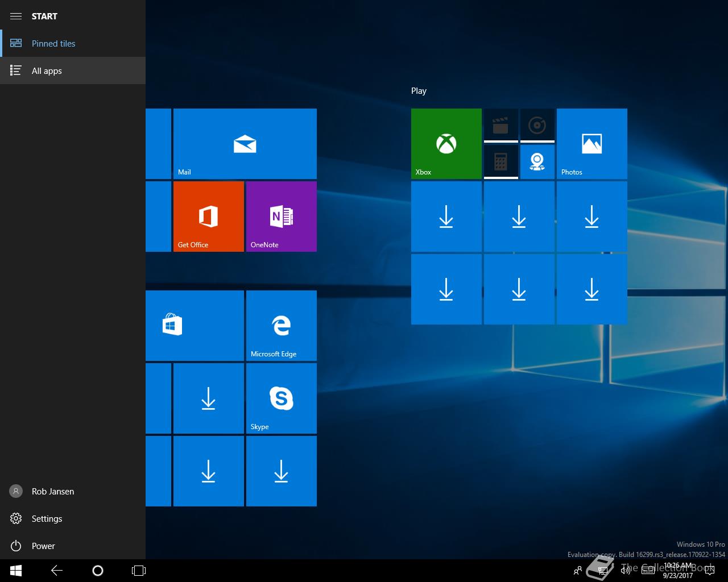Launch the OneNote tile
This screenshot has width=728, height=582.
pos(282,217)
